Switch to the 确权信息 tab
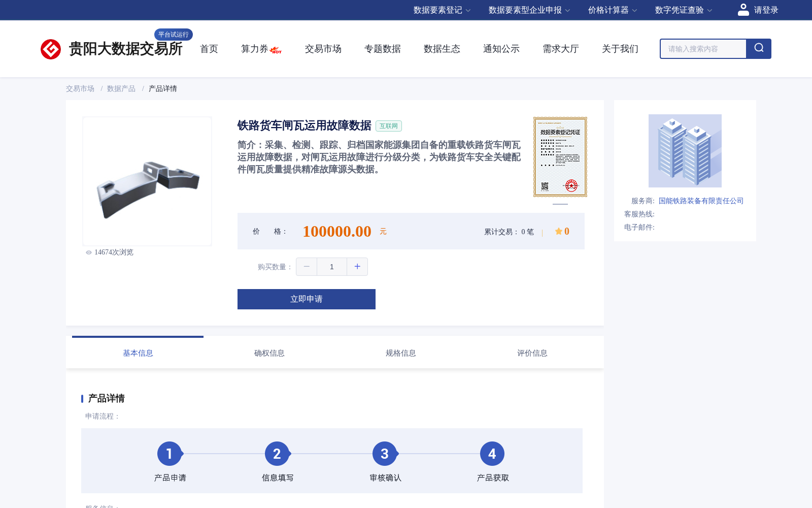The image size is (812, 508). [269, 353]
